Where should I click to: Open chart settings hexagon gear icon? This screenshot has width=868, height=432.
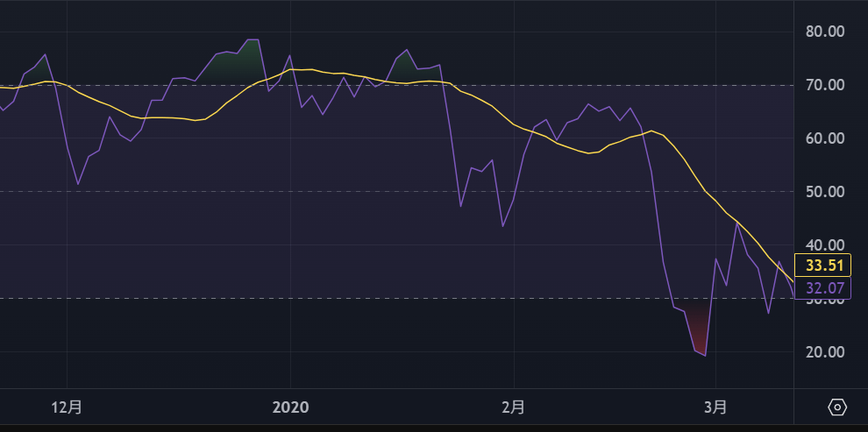pos(837,407)
